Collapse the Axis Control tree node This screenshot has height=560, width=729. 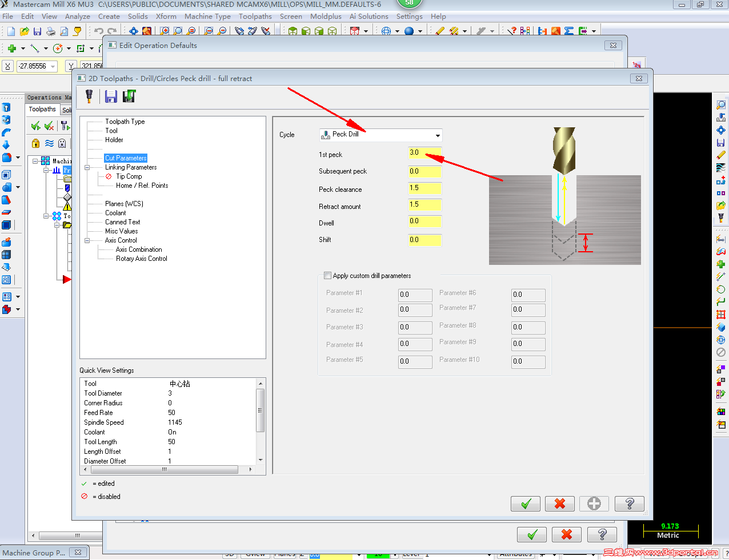(87, 240)
